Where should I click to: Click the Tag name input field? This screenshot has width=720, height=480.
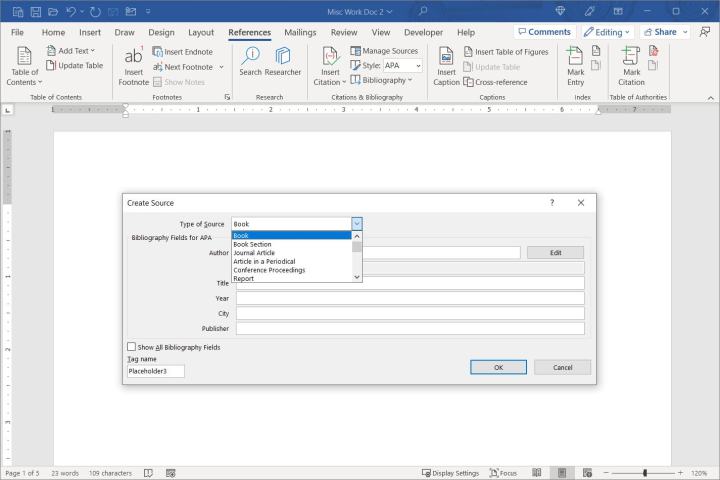[x=155, y=371]
